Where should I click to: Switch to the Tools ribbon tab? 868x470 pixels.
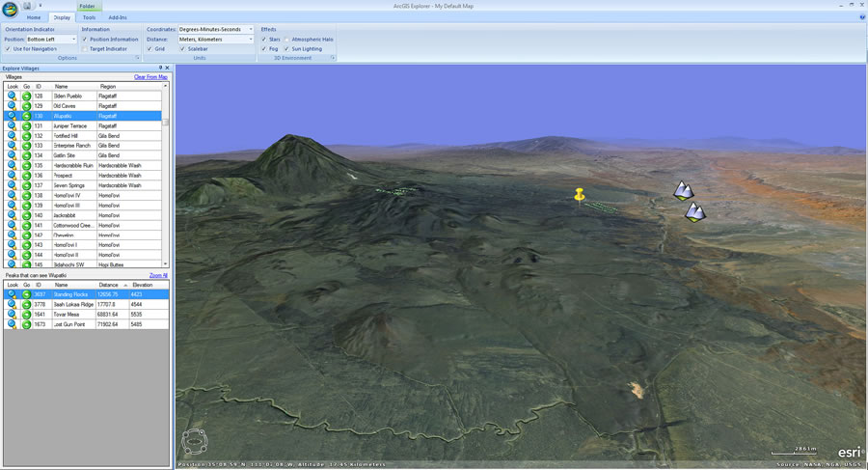coord(89,17)
